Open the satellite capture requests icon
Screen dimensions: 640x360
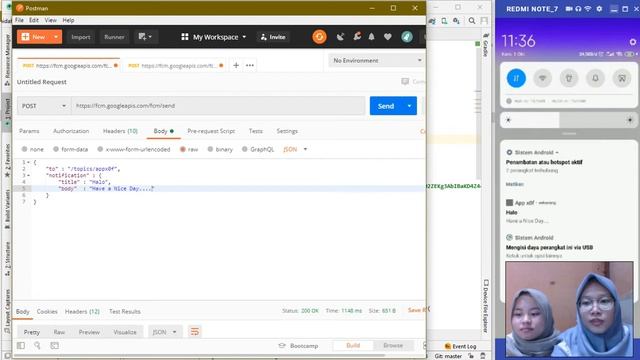[340, 37]
